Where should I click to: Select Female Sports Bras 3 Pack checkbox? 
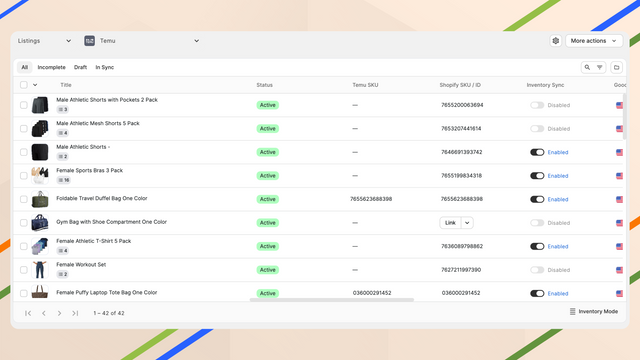pos(24,176)
